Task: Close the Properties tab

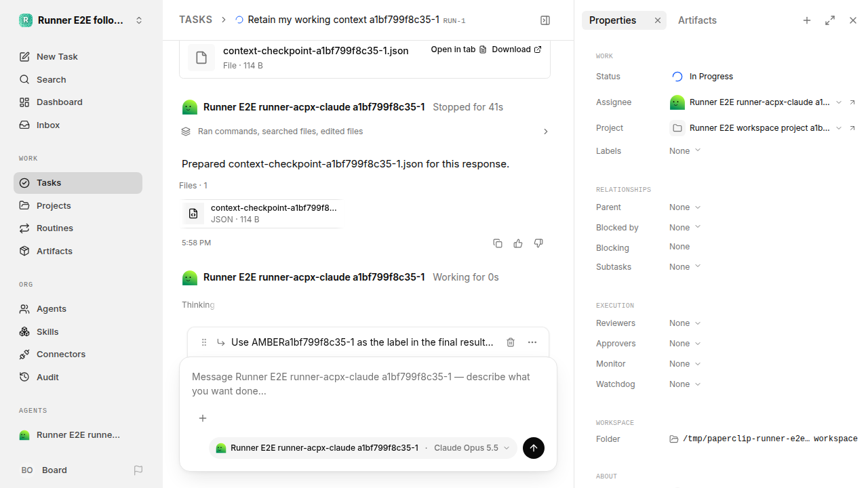Action: (x=657, y=20)
